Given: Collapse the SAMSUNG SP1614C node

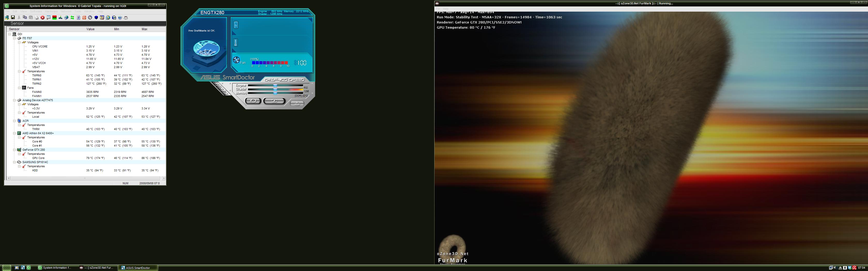Looking at the screenshot, I should [14, 162].
